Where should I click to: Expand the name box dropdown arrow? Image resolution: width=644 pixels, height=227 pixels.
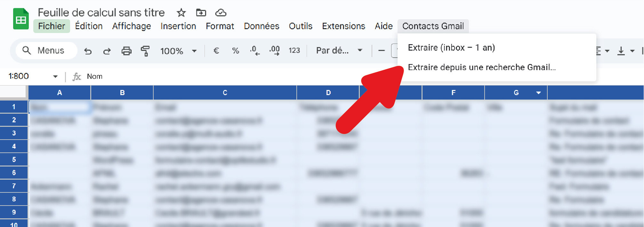[x=55, y=77]
